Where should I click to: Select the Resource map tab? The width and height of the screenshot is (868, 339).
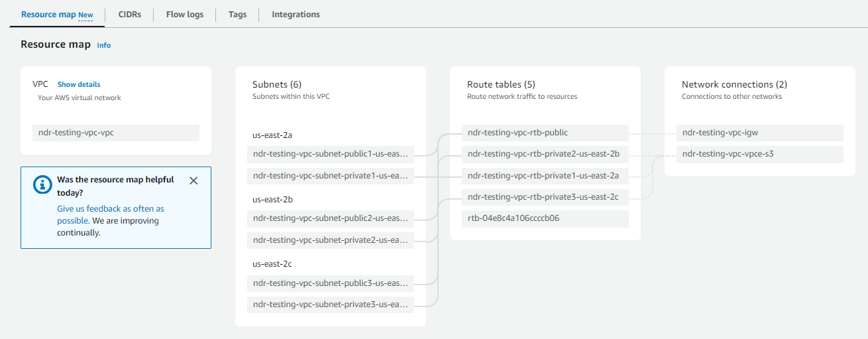57,14
